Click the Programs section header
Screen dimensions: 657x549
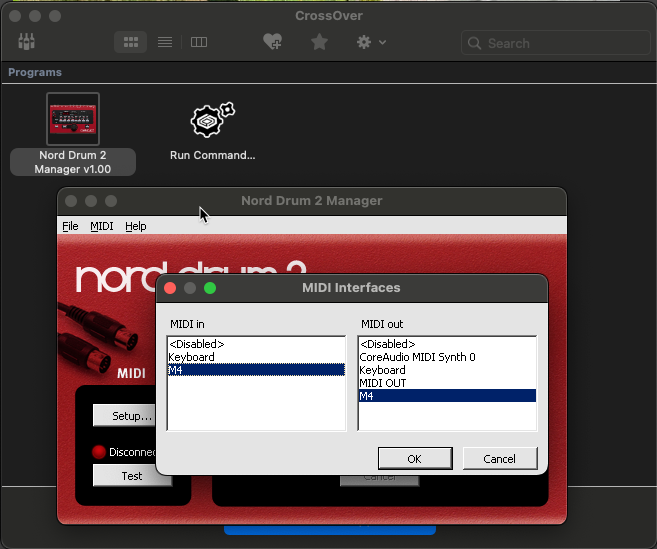pyautogui.click(x=35, y=72)
